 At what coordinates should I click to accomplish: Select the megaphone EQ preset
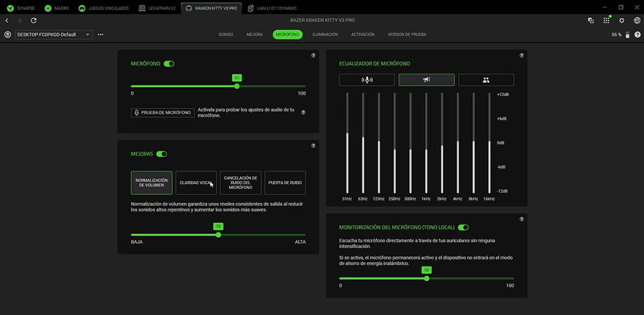tap(426, 80)
